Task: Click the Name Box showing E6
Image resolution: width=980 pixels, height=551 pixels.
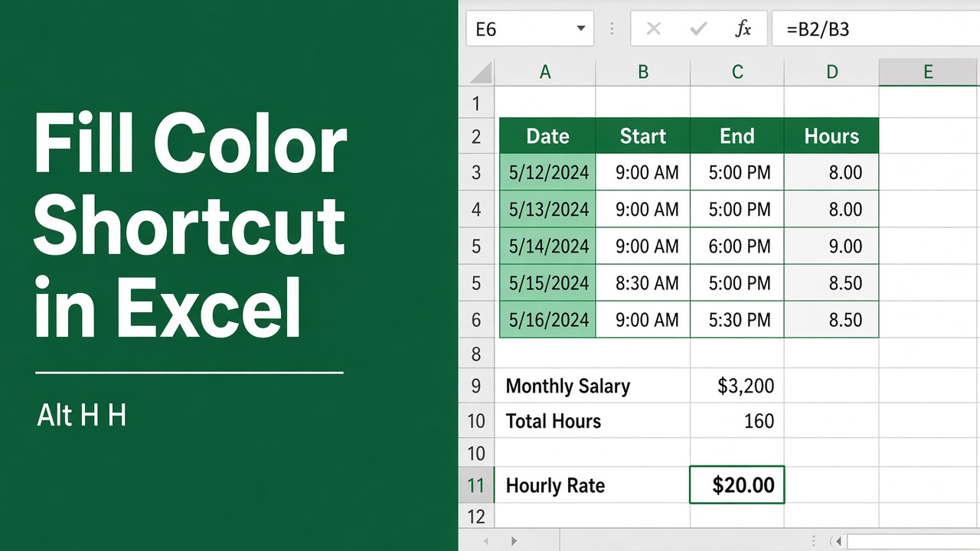Action: [x=529, y=29]
